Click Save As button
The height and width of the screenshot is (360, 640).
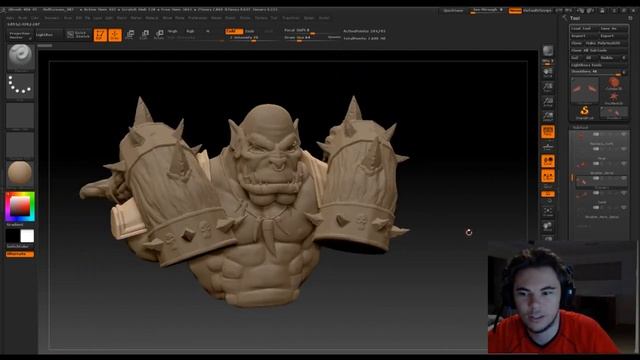point(613,29)
